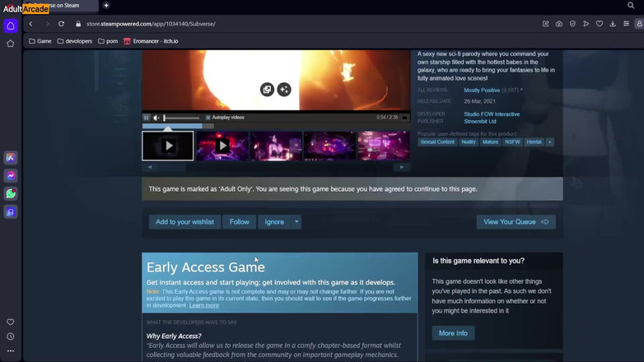Click Add to your wishlist button
The width and height of the screenshot is (644, 362).
point(184,222)
